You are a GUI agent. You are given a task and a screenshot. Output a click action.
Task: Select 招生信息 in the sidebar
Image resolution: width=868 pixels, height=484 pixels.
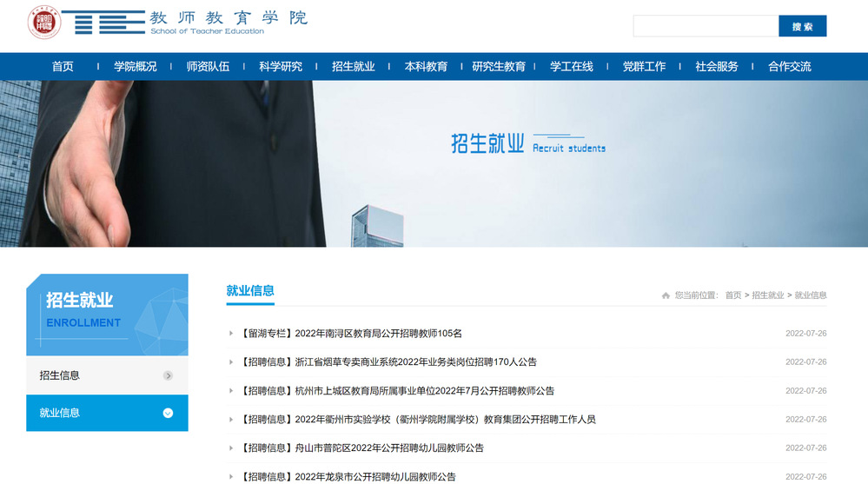click(60, 375)
